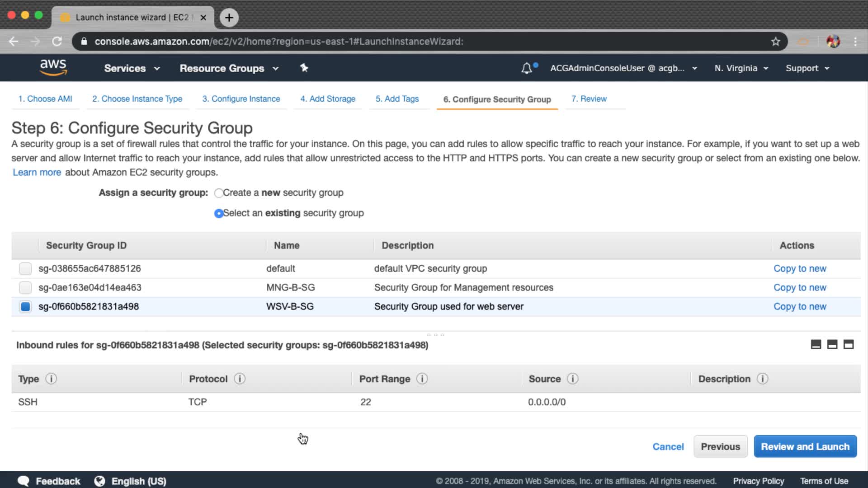Check the default security group checkbox
Viewport: 868px width, 488px height.
coord(25,268)
